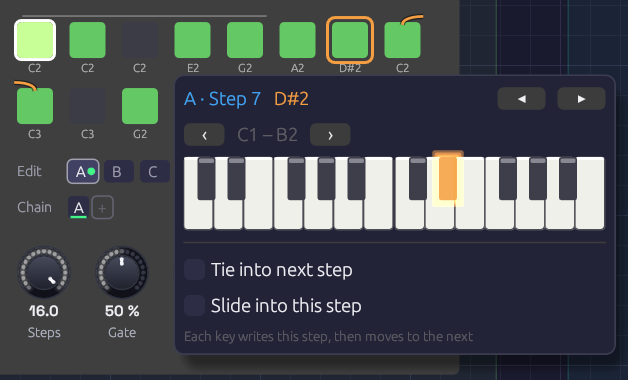The height and width of the screenshot is (380, 628).
Task: Click the G2 white key on piano
Action: pyautogui.click(x=530, y=215)
